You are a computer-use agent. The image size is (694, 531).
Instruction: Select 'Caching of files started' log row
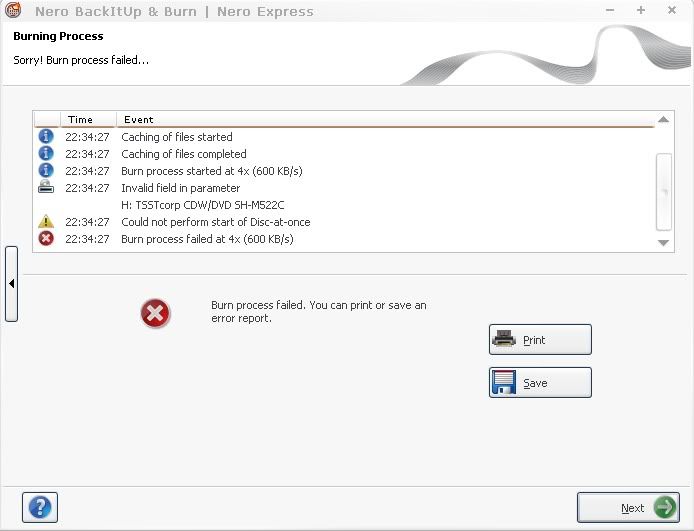click(x=344, y=137)
